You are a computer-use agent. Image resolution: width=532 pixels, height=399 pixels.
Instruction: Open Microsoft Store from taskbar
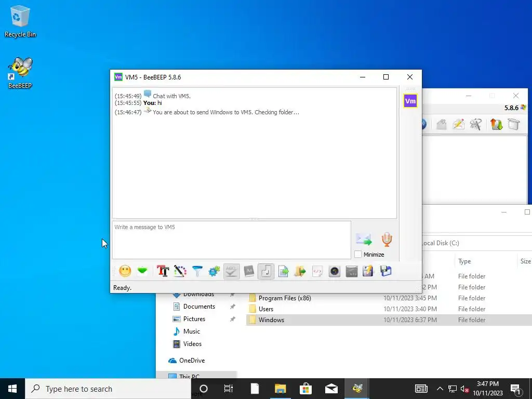pyautogui.click(x=305, y=389)
